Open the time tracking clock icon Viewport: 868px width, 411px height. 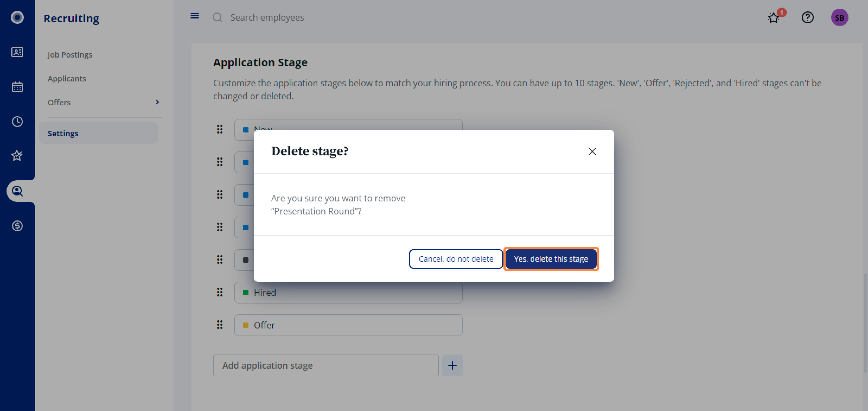point(17,121)
